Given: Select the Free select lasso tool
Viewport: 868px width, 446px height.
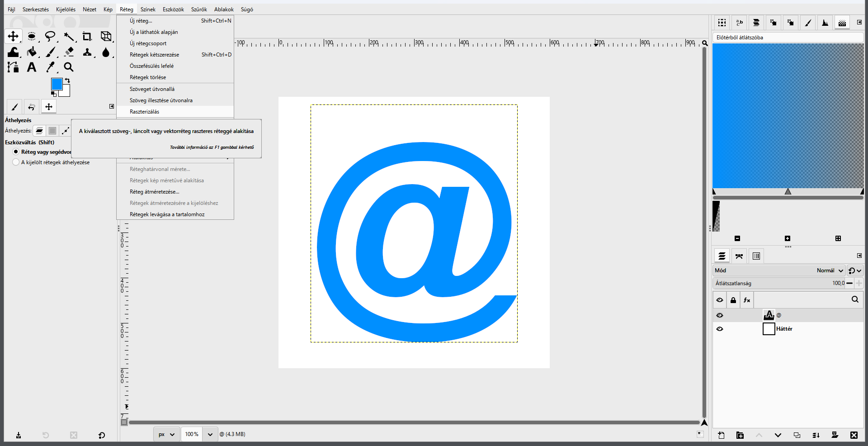Looking at the screenshot, I should pos(50,36).
